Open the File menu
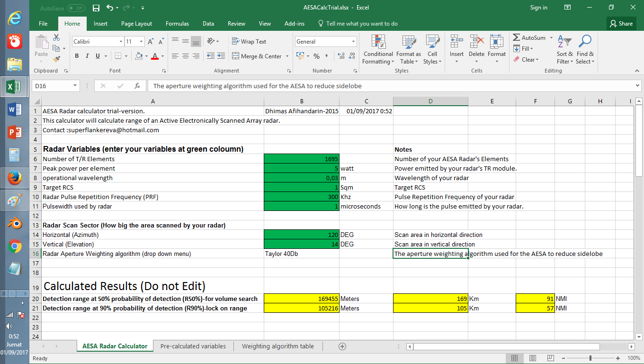This screenshot has width=644, height=364. [x=43, y=24]
